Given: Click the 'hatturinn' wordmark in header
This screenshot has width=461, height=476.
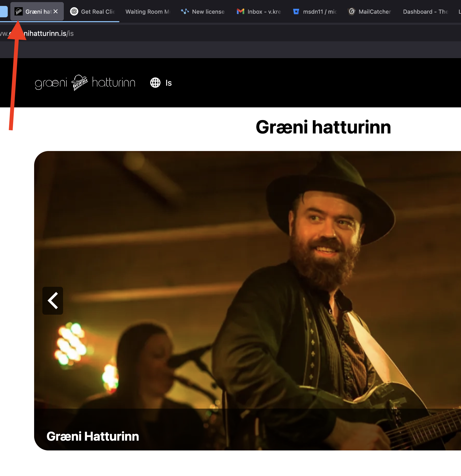Looking at the screenshot, I should click(x=114, y=83).
